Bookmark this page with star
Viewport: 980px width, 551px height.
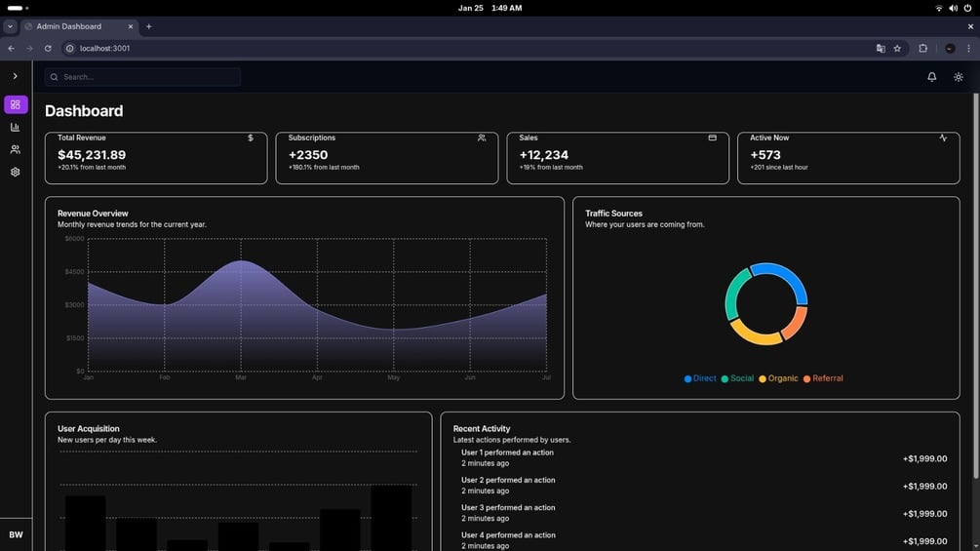[x=897, y=48]
